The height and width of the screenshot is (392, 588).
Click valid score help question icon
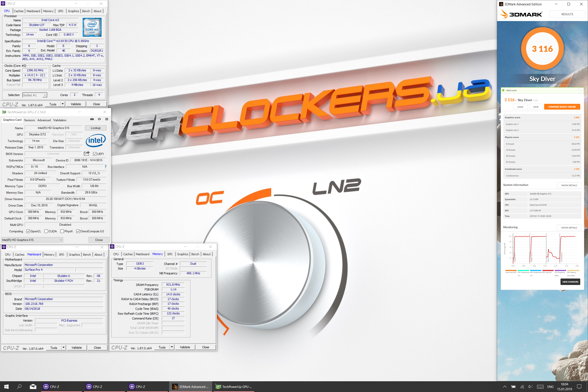pyautogui.click(x=581, y=90)
